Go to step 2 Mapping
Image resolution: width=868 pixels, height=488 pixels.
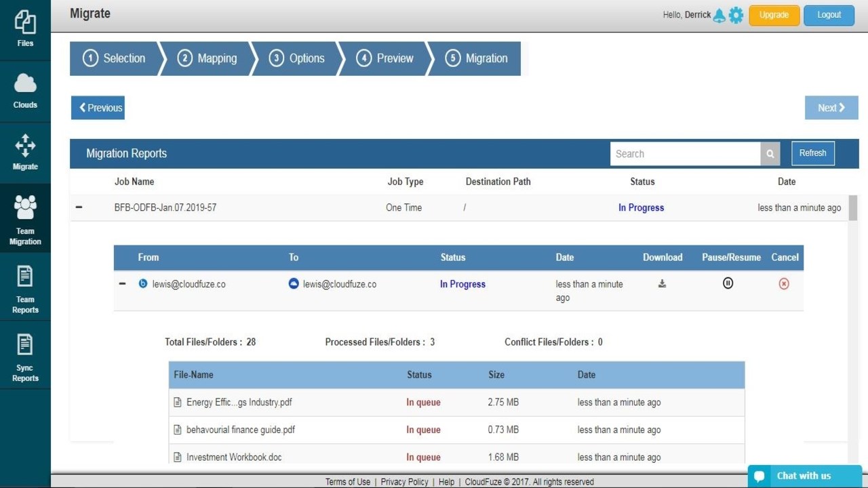pos(207,58)
